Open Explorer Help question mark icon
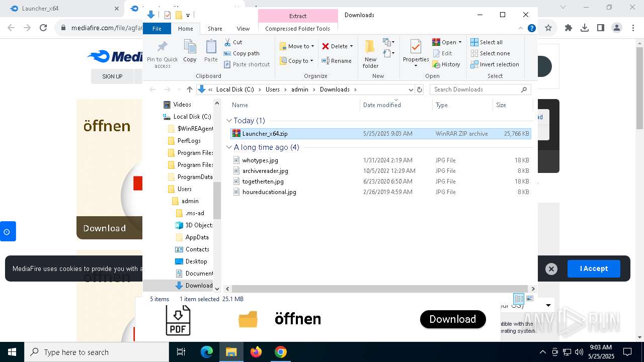The width and height of the screenshot is (644, 362). coord(531,29)
